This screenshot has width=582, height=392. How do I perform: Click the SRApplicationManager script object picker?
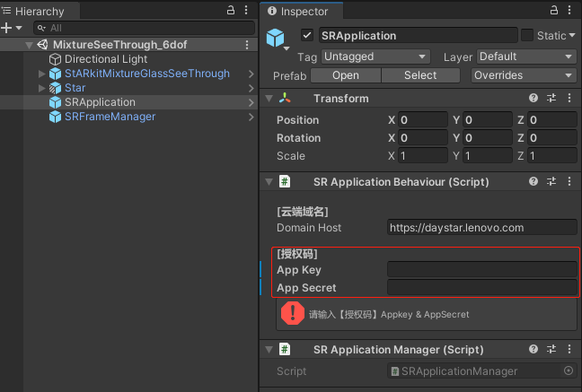(x=569, y=370)
